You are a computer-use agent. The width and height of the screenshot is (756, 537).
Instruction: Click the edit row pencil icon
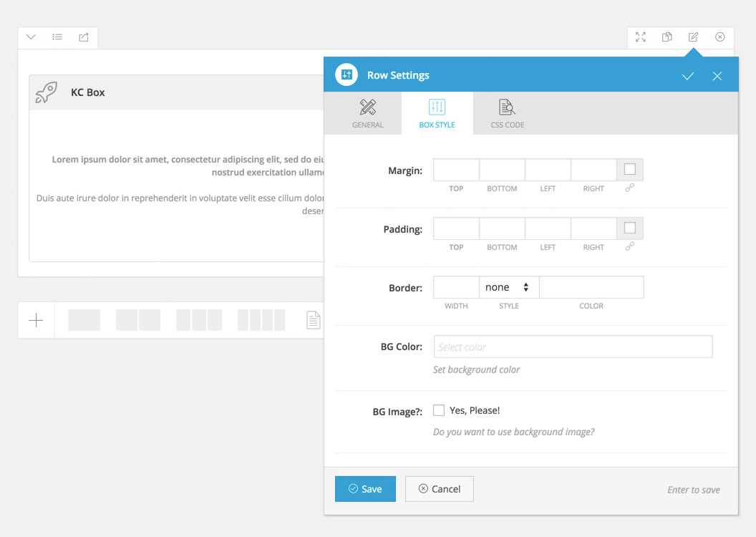tap(693, 37)
